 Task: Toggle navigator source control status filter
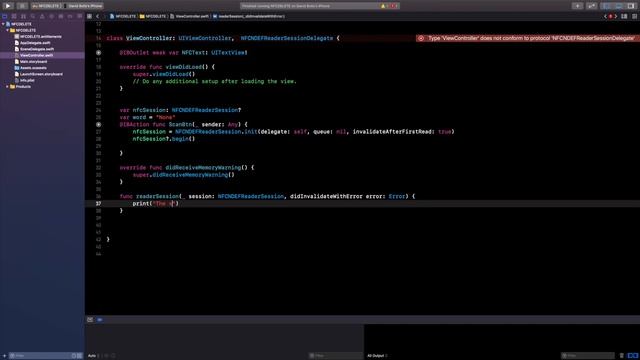click(80, 356)
